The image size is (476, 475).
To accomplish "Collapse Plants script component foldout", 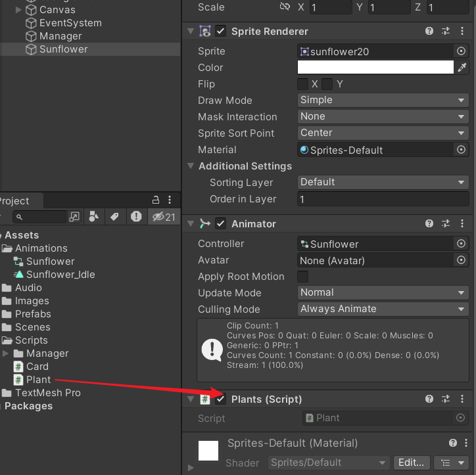I will 191,399.
